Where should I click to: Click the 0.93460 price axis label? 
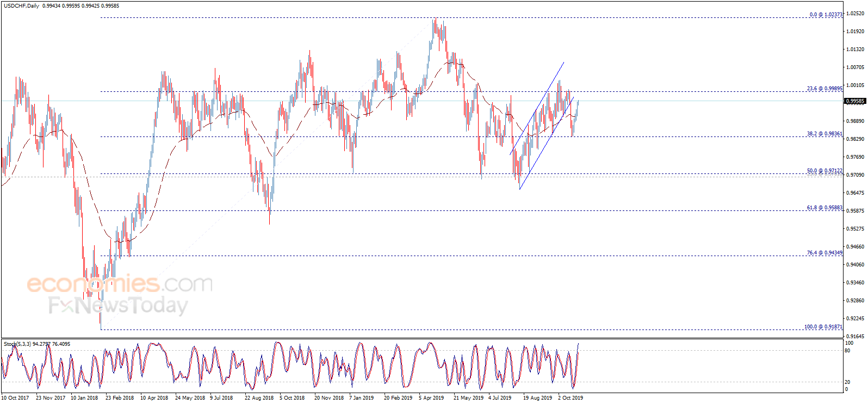click(x=855, y=283)
